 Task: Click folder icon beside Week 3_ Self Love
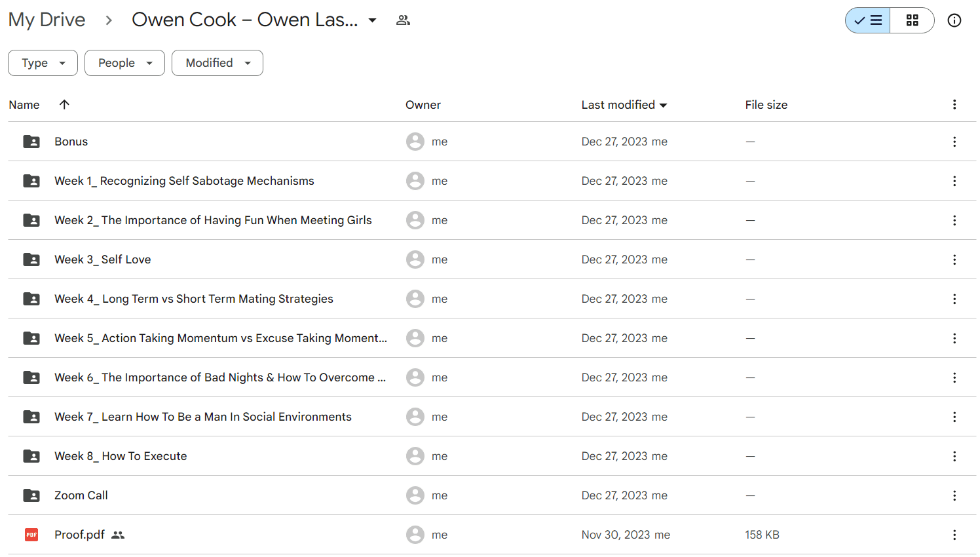(x=31, y=259)
